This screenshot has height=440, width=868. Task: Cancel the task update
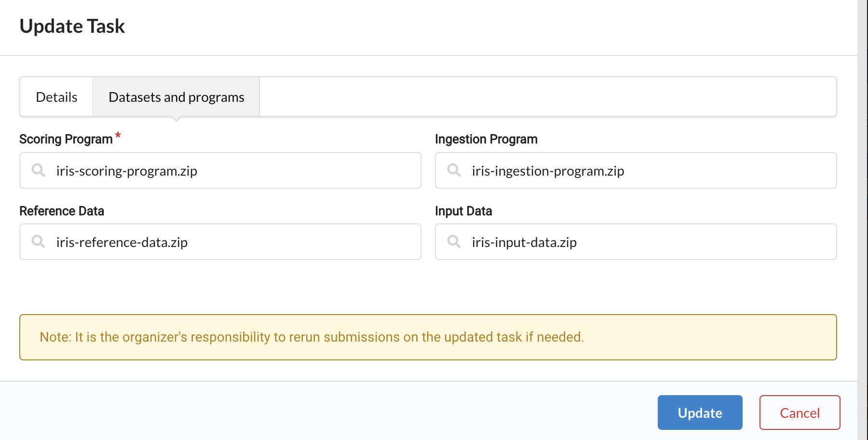point(800,412)
